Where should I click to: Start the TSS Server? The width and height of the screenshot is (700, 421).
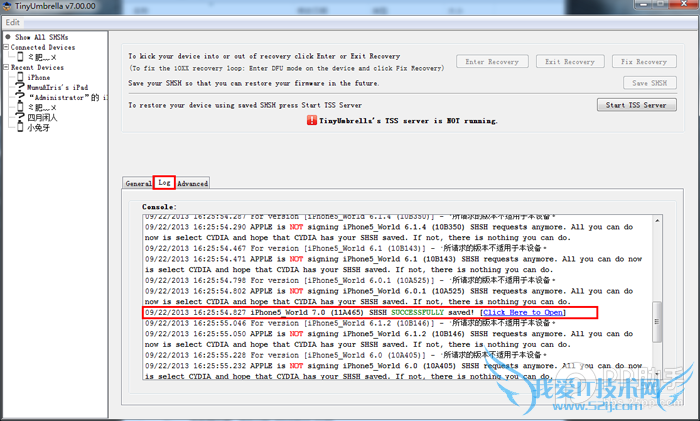[636, 105]
